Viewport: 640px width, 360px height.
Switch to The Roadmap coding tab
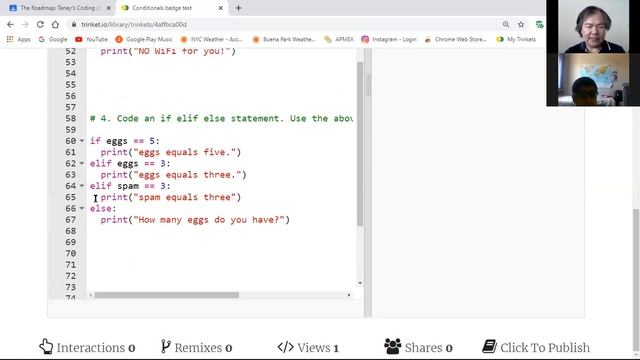55,8
